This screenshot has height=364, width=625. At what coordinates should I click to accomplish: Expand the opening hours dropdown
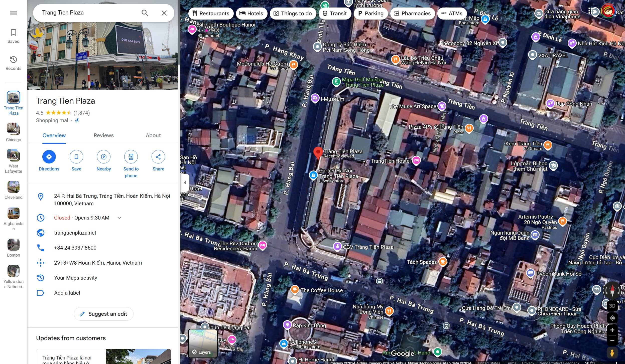tap(119, 218)
